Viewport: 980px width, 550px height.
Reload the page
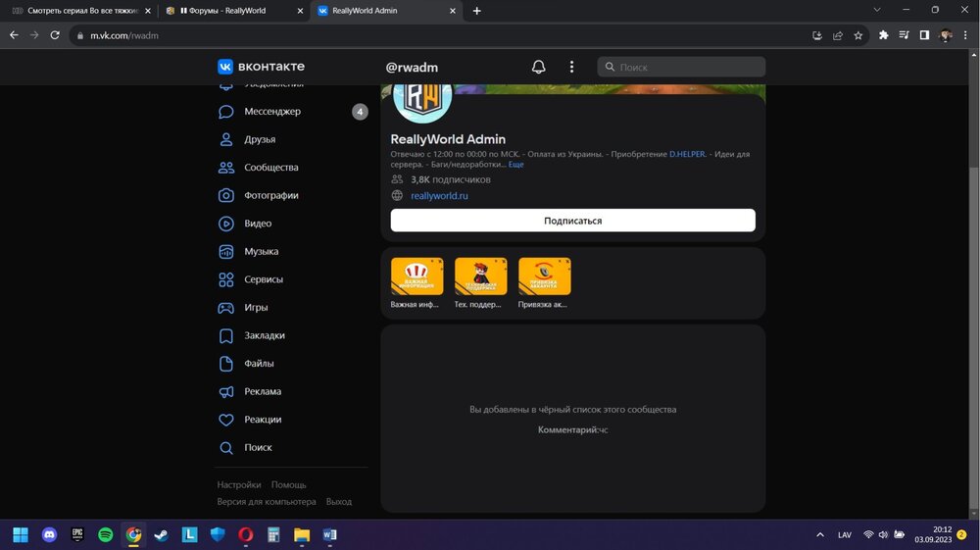[55, 35]
